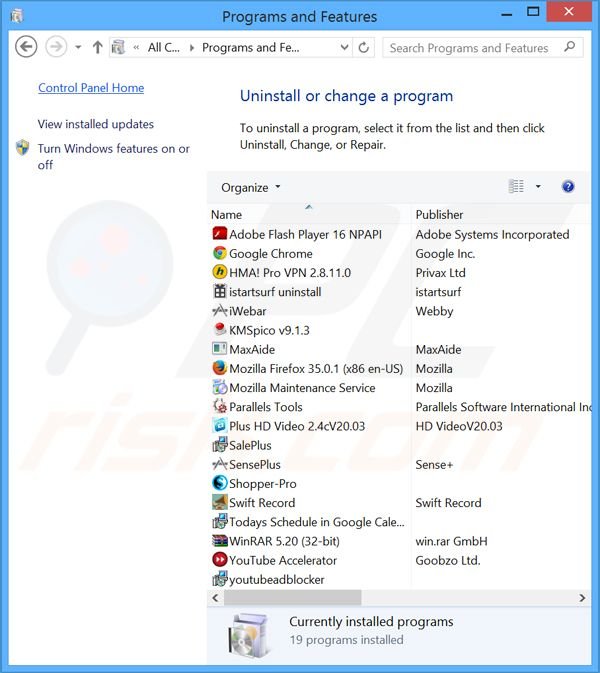
Task: Click the forward navigation arrow
Action: [56, 46]
